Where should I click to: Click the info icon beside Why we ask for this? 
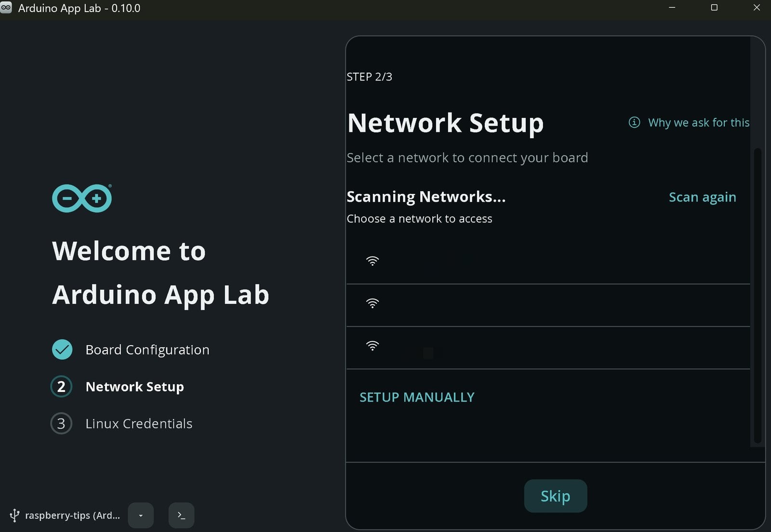coord(634,122)
